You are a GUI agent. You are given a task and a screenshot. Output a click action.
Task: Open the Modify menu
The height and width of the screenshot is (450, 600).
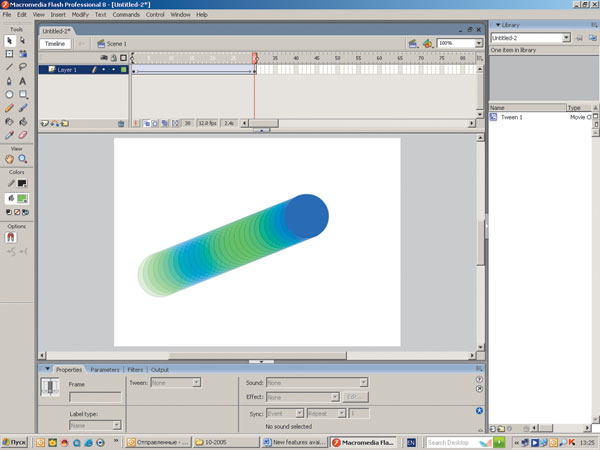[x=80, y=15]
